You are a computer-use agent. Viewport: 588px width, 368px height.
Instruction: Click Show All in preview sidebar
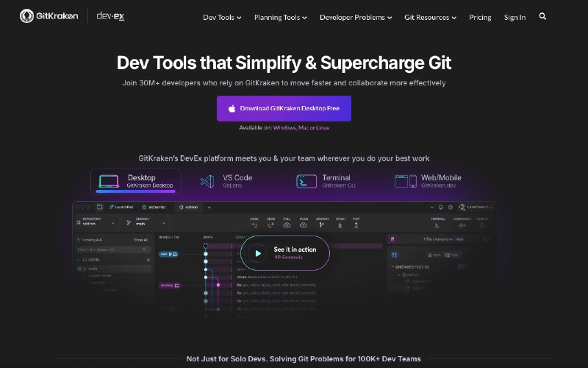pyautogui.click(x=140, y=240)
